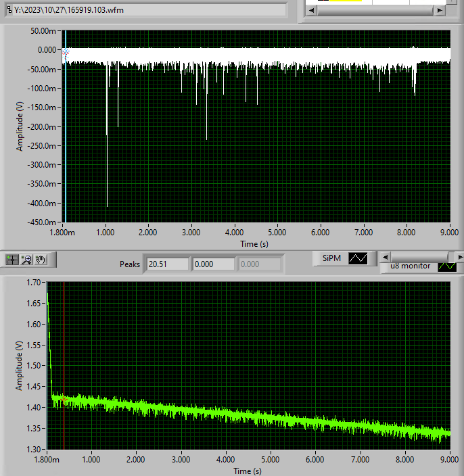Click the SiPM graph 1.800m x-axis start value
This screenshot has width=464, height=476.
[x=62, y=233]
